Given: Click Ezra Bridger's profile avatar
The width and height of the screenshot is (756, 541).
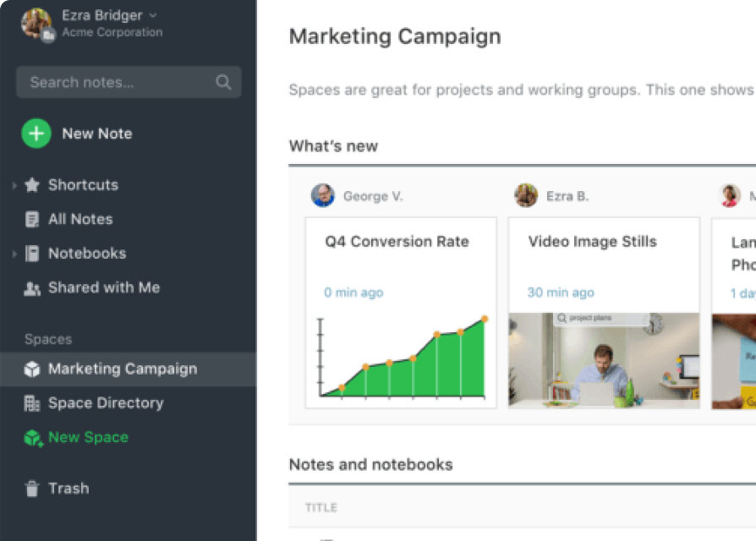Looking at the screenshot, I should [x=36, y=23].
